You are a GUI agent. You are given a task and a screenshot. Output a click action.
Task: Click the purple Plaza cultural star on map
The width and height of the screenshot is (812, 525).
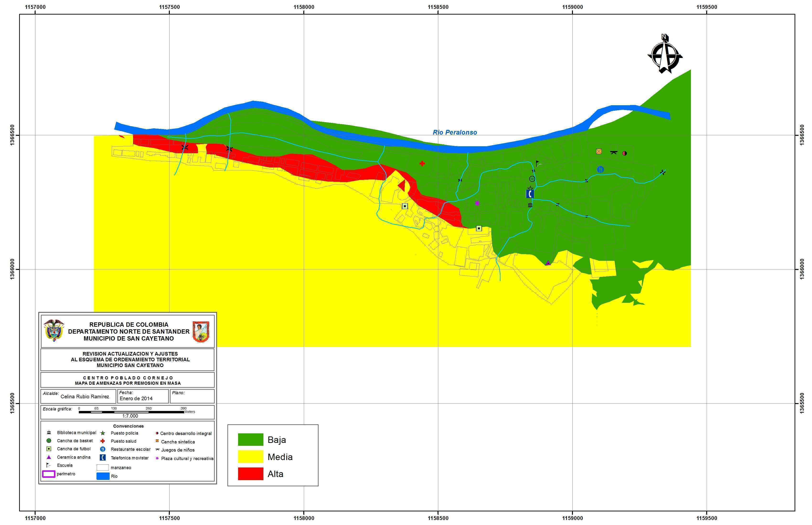477,203
